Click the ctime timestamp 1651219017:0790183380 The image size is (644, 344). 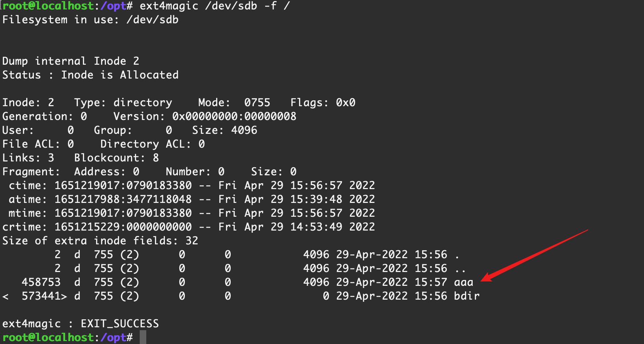(x=123, y=185)
